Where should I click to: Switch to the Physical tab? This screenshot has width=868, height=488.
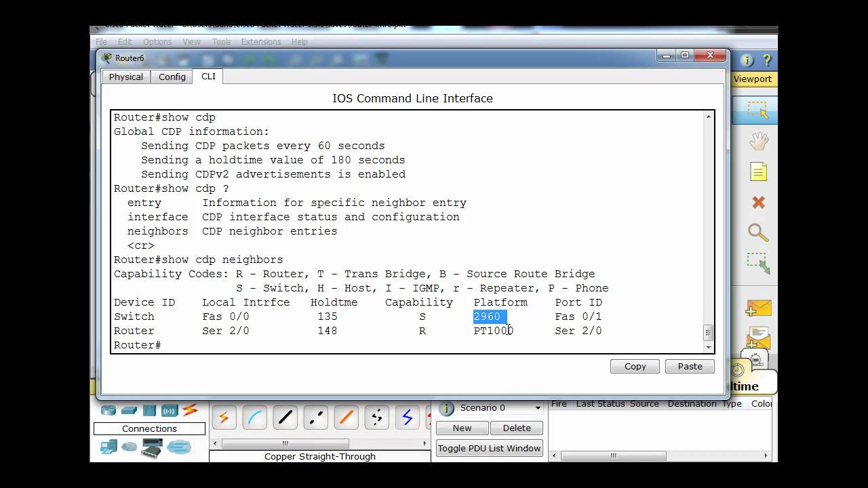tap(126, 77)
